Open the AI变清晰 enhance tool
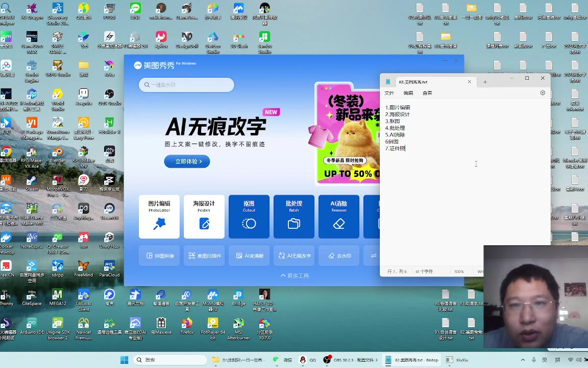Viewport: 588px width, 368px height. pos(249,256)
